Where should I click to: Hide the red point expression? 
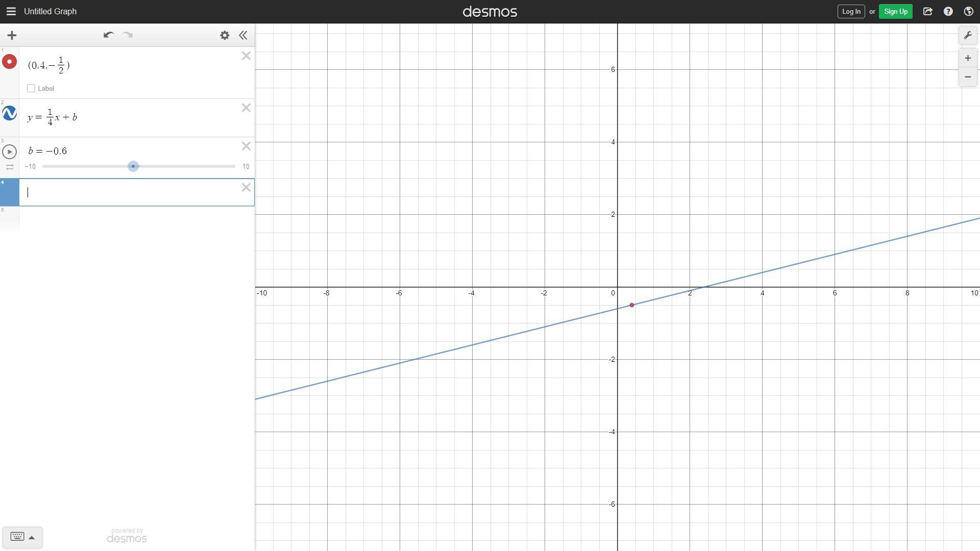coord(9,62)
